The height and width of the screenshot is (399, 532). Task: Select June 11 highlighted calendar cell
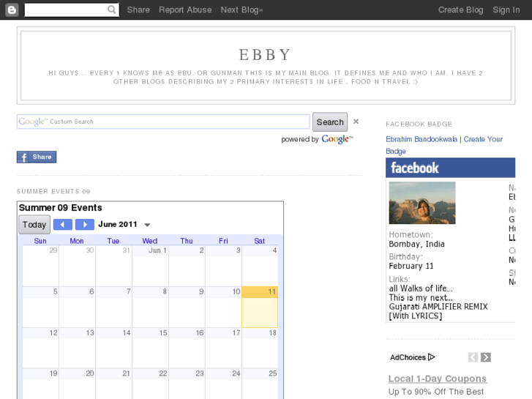coord(260,307)
